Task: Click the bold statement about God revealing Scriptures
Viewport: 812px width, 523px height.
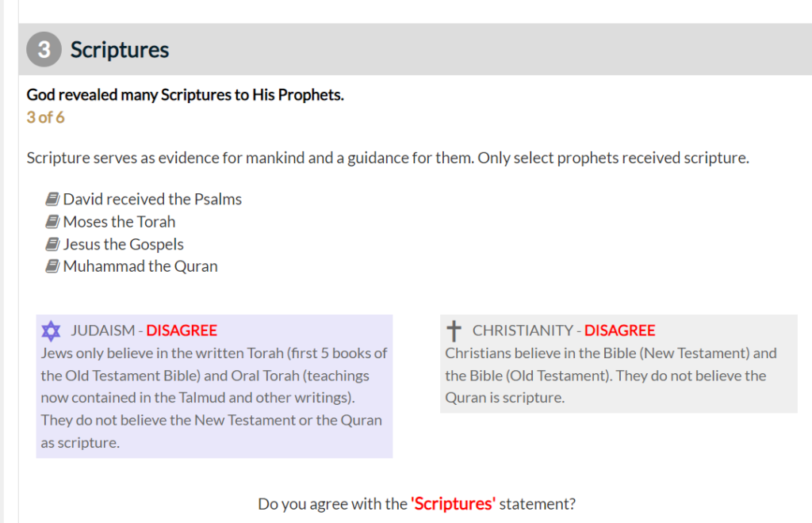Action: (x=186, y=94)
